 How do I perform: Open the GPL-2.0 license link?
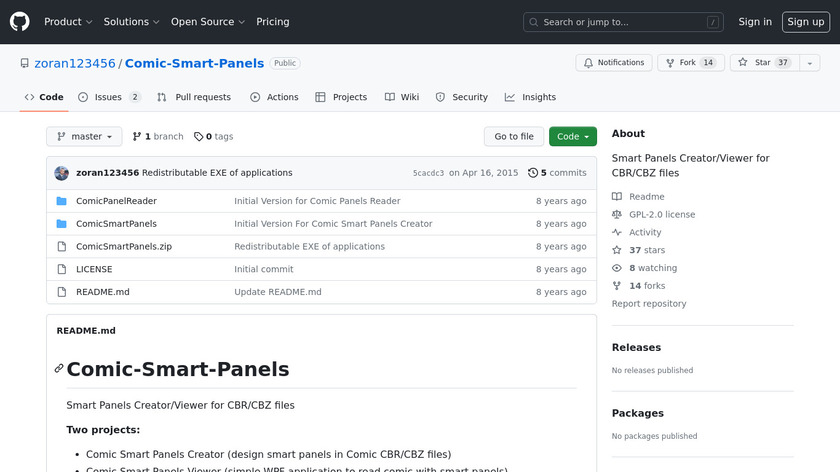pos(661,215)
